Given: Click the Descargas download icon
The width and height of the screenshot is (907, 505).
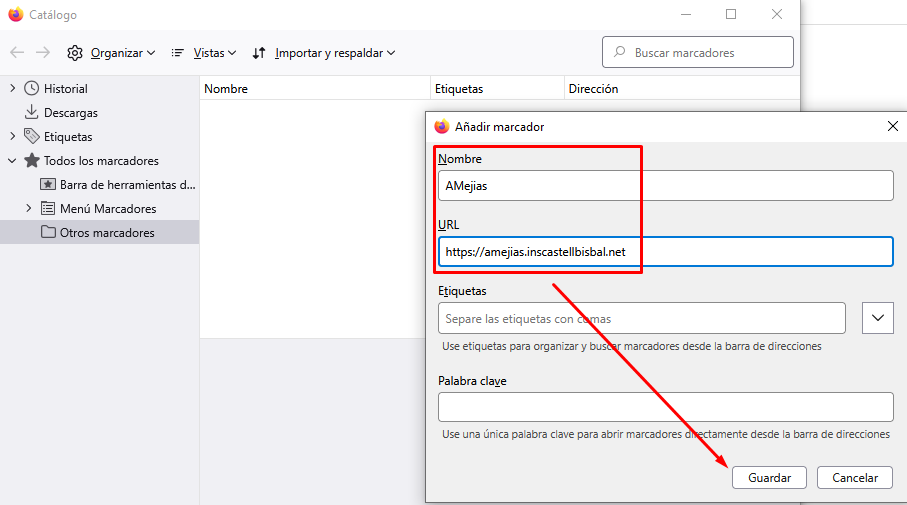Looking at the screenshot, I should 32,113.
